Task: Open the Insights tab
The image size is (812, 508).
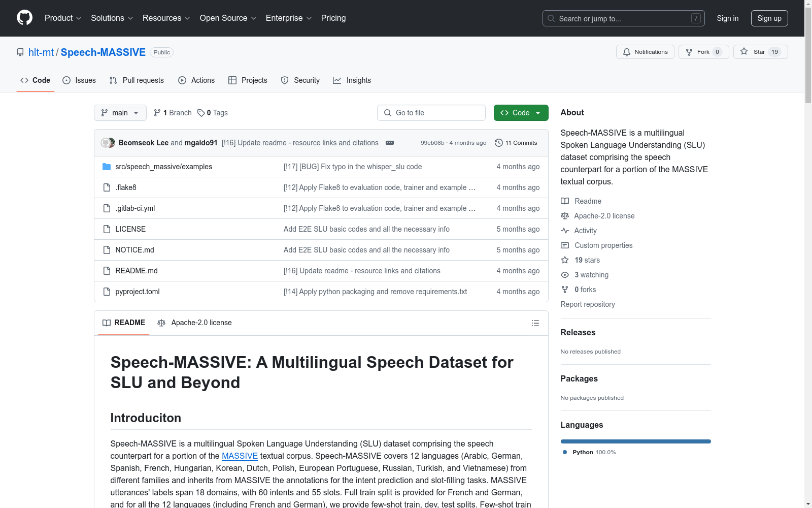Action: [352, 80]
